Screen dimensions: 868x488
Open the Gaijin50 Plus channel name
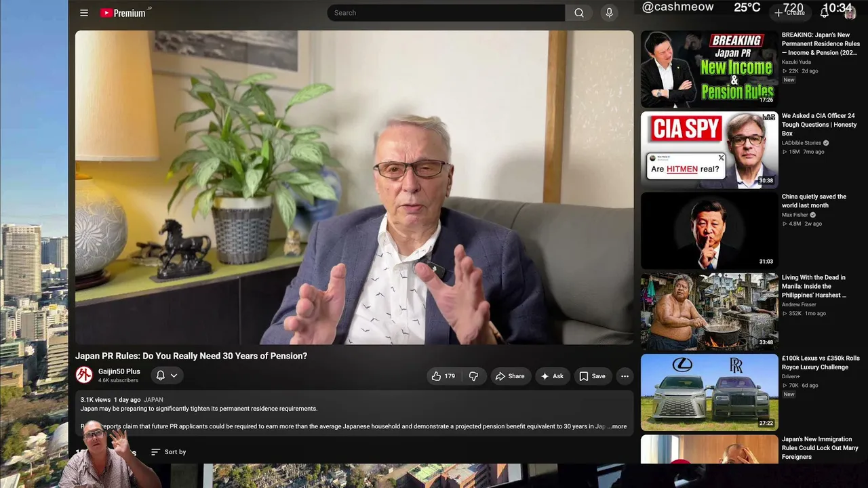coord(119,371)
